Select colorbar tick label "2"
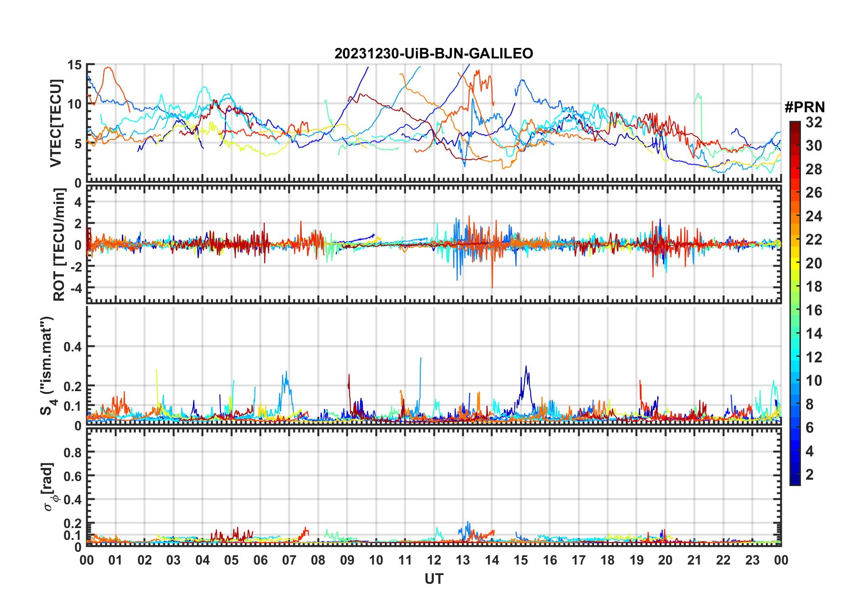This screenshot has height=607, width=868. coord(810,475)
